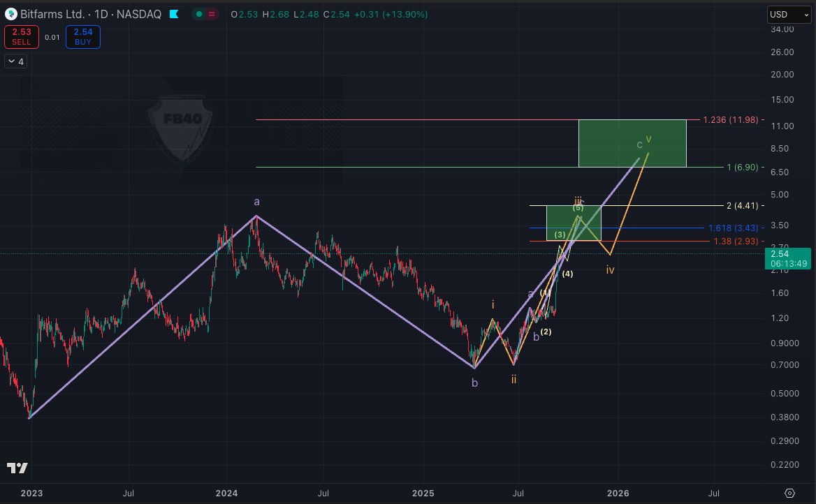
Task: Collapse the indicators legend showing 4
Action: coord(15,61)
